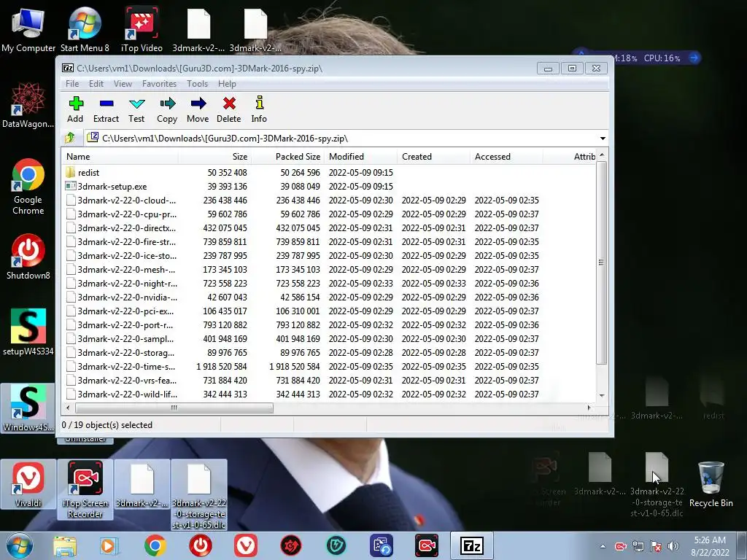Click the volume speaker tray icon
Screen dimensions: 747x560
tap(673, 546)
